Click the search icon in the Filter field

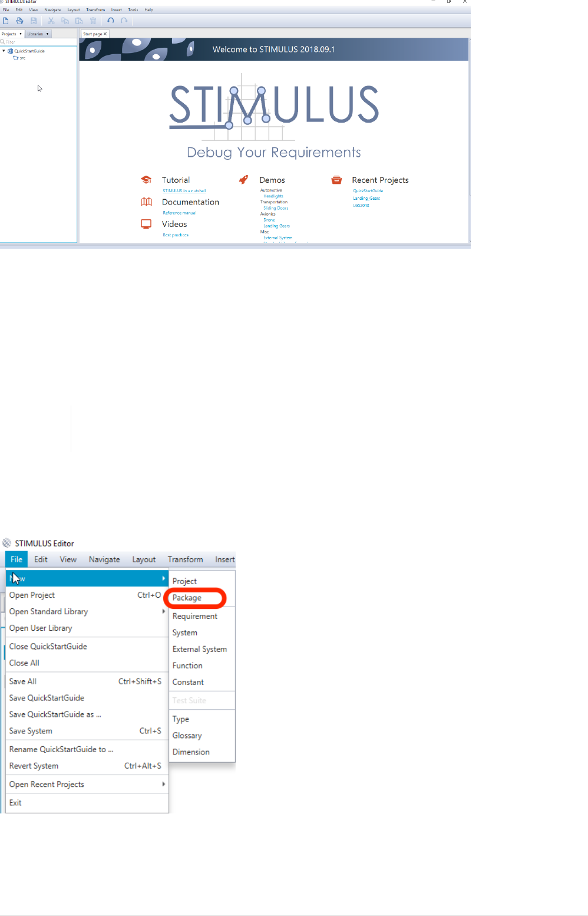[x=3, y=42]
